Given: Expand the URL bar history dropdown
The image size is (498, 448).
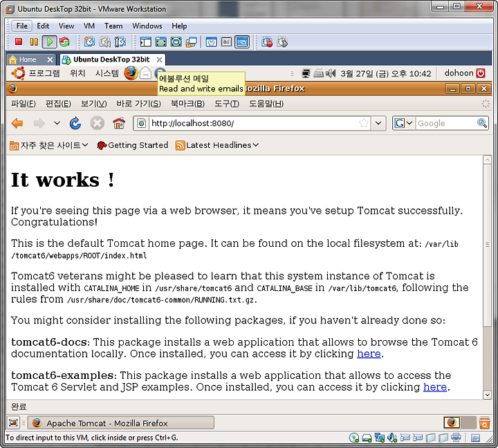Looking at the screenshot, I should point(378,123).
